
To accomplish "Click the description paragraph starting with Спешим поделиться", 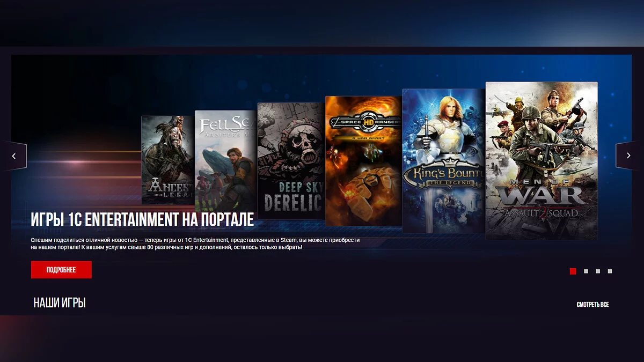I will pos(195,243).
